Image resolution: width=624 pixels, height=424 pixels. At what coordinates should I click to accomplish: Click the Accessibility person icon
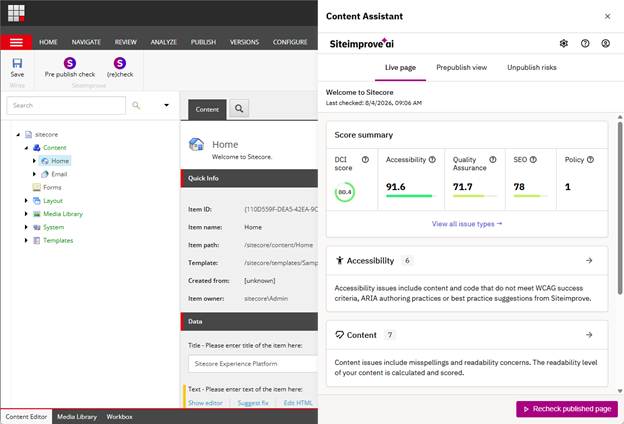pyautogui.click(x=339, y=260)
